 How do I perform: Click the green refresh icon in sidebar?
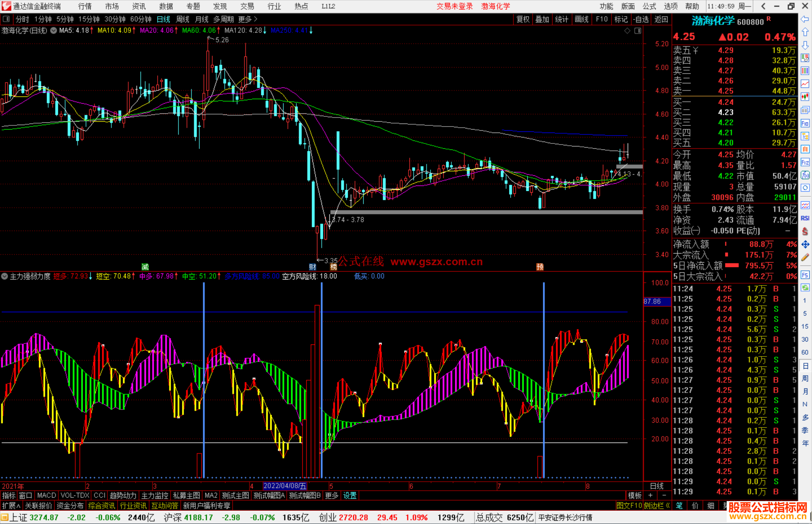tap(805, 288)
